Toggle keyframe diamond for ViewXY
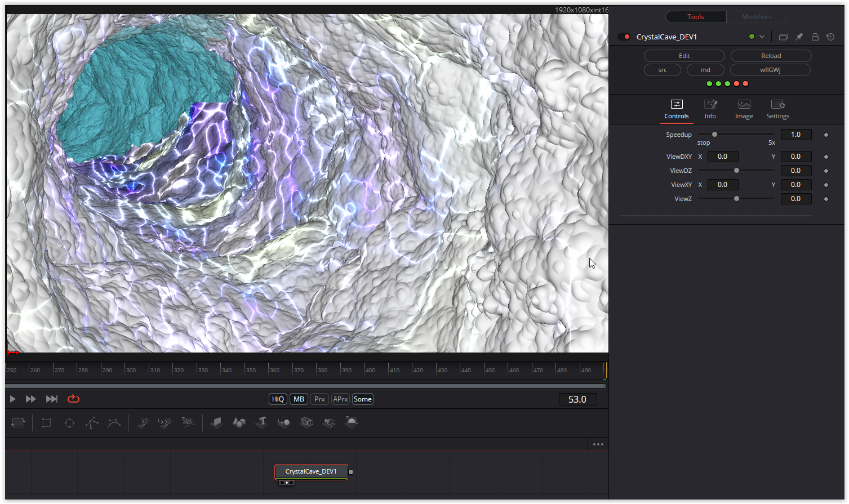This screenshot has width=849, height=504. pos(826,185)
